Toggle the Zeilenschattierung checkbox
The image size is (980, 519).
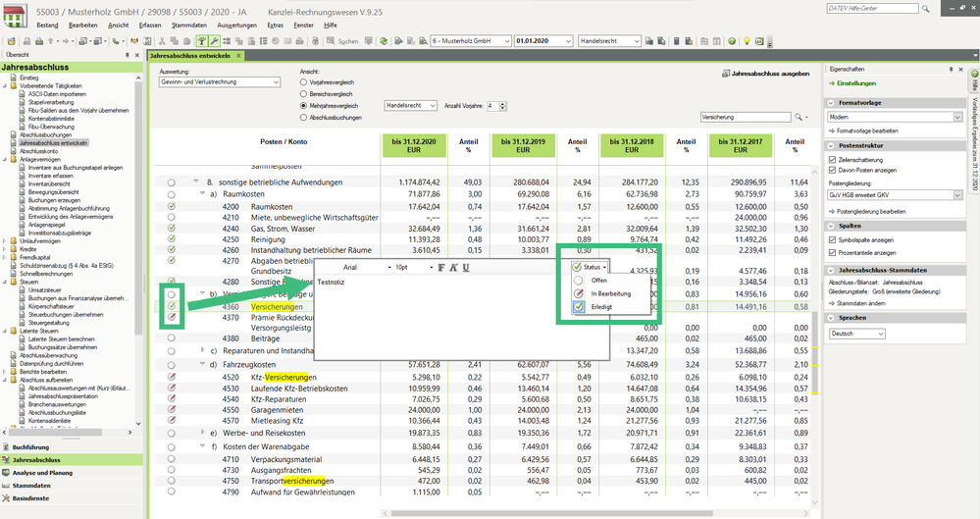point(832,160)
